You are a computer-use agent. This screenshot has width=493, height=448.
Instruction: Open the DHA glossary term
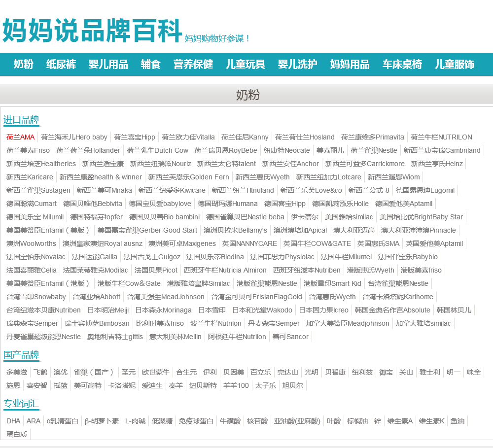point(13,421)
